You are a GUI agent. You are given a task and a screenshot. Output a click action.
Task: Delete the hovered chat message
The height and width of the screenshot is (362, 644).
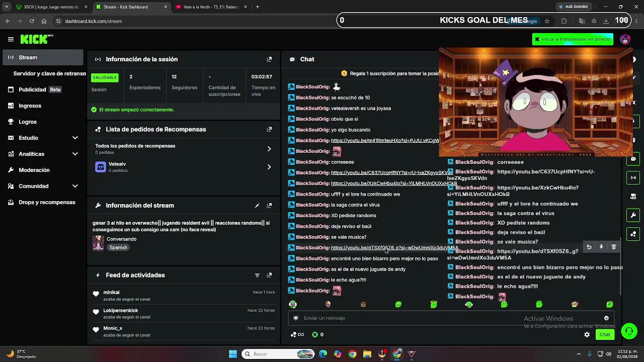click(x=614, y=247)
